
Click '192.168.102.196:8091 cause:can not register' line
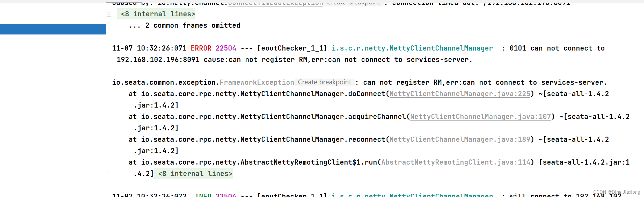point(294,60)
